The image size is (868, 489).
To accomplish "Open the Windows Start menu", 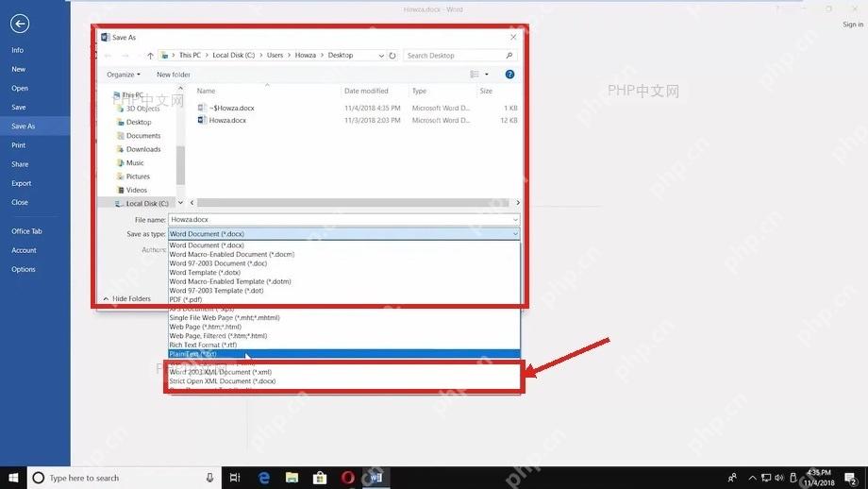I will pyautogui.click(x=13, y=478).
